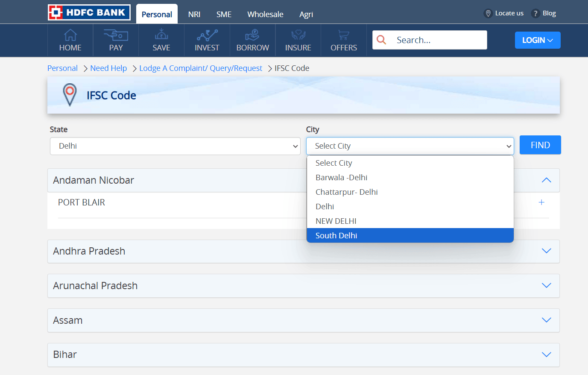Click the Locate us pin icon
The height and width of the screenshot is (375, 588).
488,13
